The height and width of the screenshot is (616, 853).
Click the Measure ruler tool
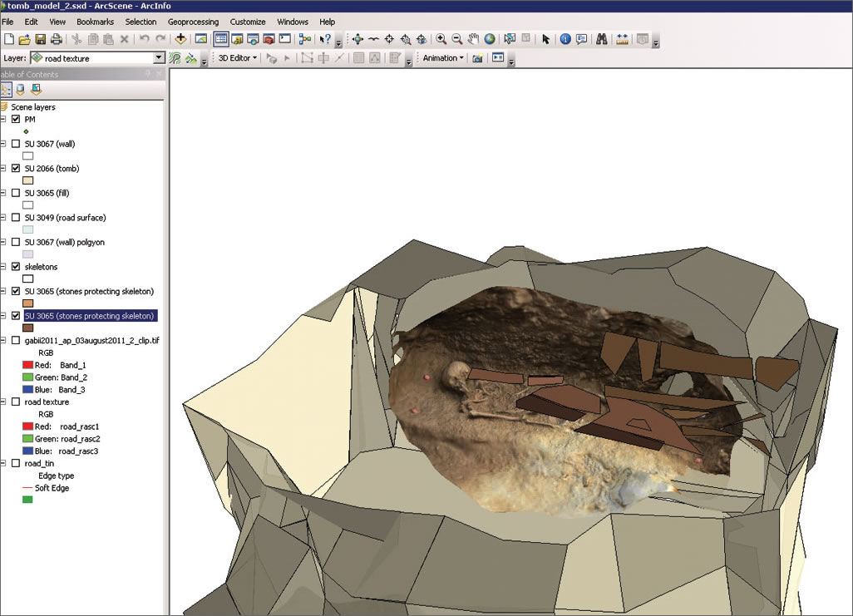pos(622,39)
